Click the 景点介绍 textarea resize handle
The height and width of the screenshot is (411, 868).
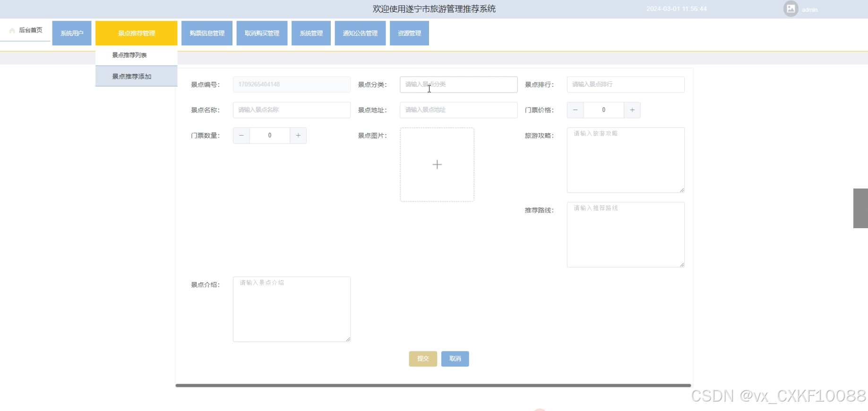coord(348,339)
